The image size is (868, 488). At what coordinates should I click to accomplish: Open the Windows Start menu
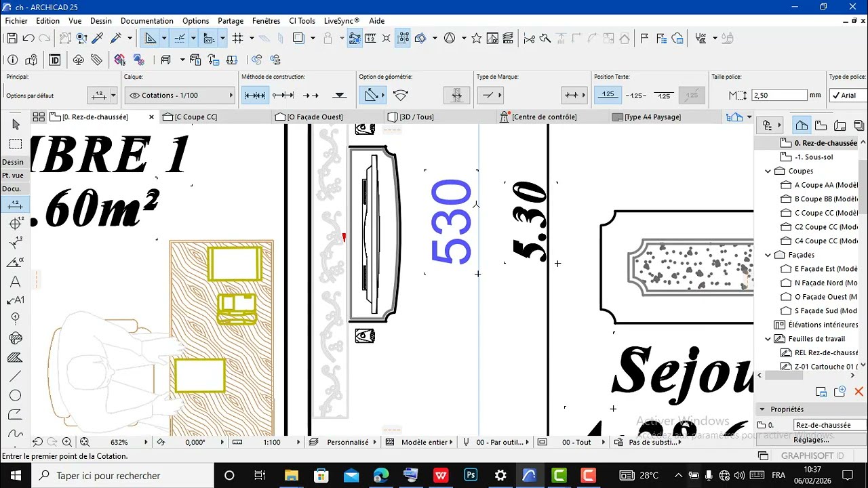[16, 475]
